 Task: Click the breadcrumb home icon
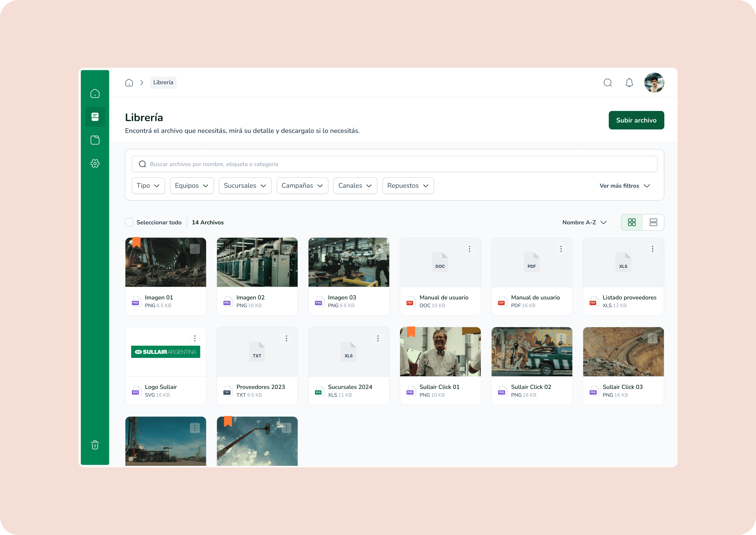129,83
